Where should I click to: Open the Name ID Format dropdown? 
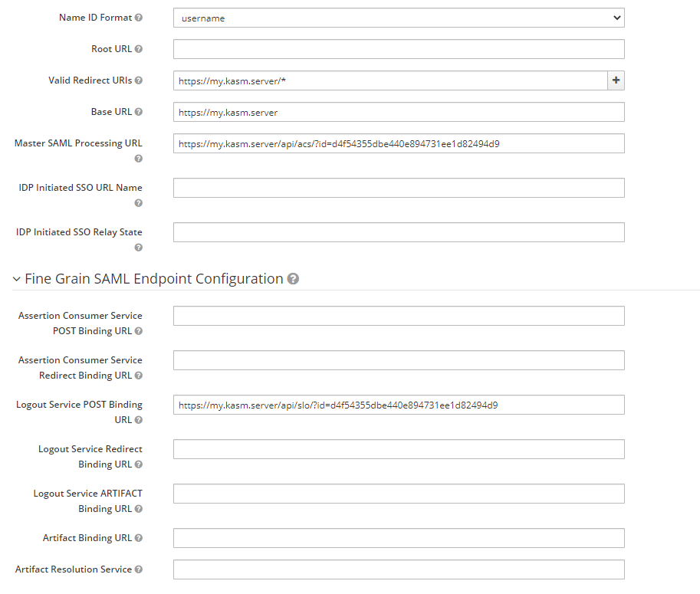[399, 17]
